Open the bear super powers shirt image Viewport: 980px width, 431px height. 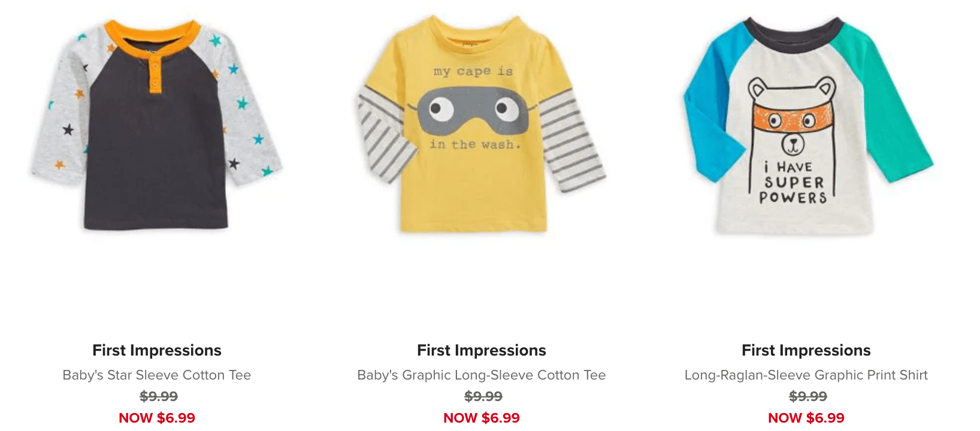pos(807,125)
